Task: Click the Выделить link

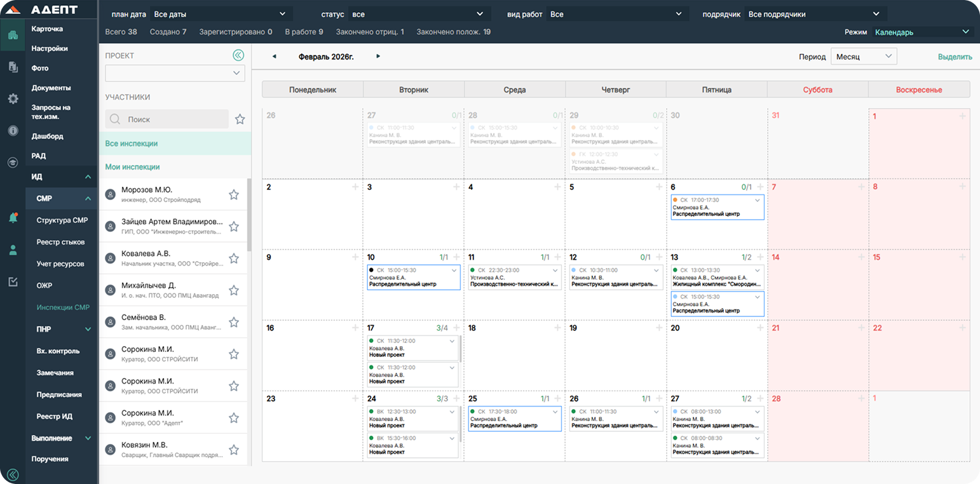Action: 955,57
